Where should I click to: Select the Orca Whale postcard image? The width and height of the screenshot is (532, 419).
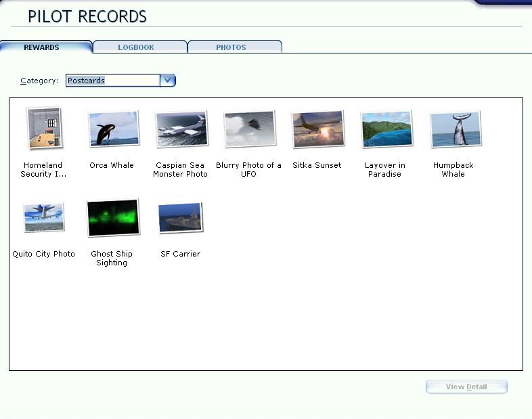pos(114,129)
